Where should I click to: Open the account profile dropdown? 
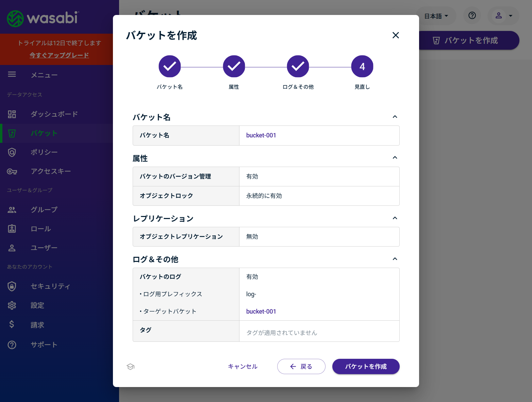pos(503,16)
